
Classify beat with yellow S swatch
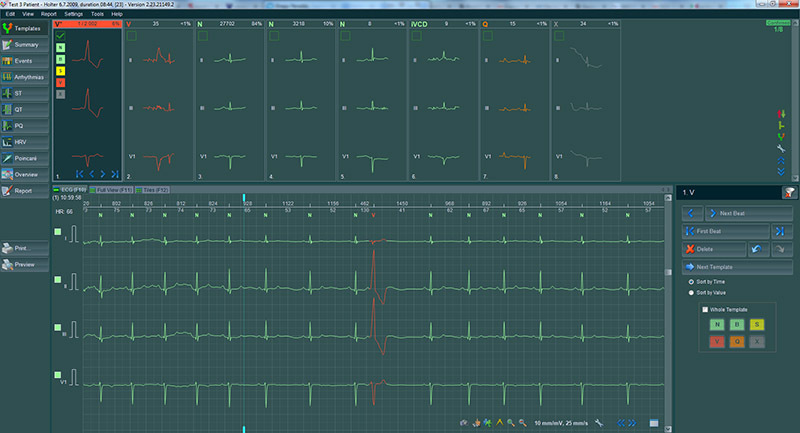tap(757, 325)
